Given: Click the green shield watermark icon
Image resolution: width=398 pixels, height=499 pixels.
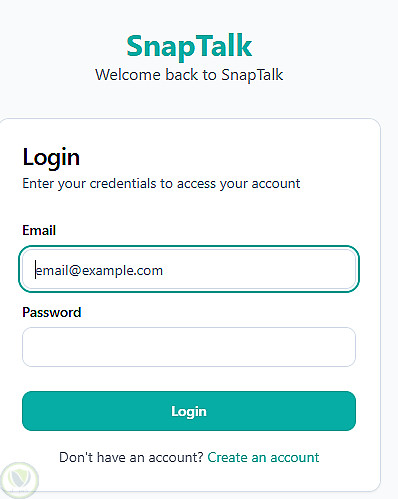Looking at the screenshot, I should (19, 480).
